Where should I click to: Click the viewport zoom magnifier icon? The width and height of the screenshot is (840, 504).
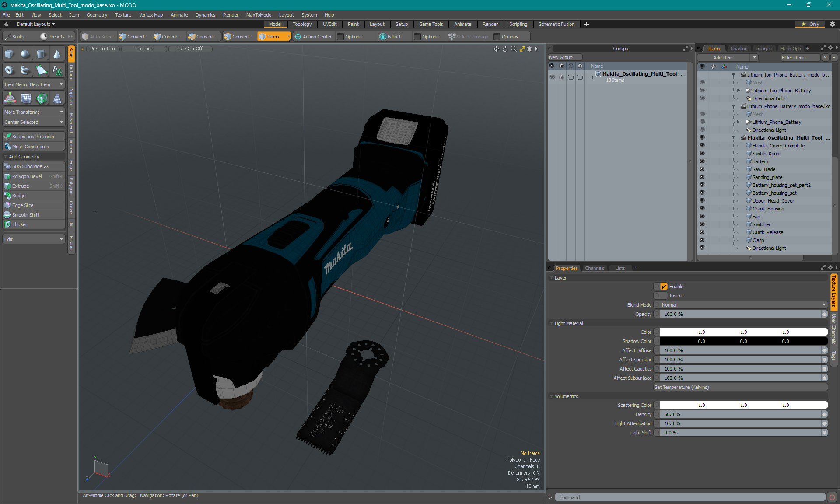coord(514,49)
